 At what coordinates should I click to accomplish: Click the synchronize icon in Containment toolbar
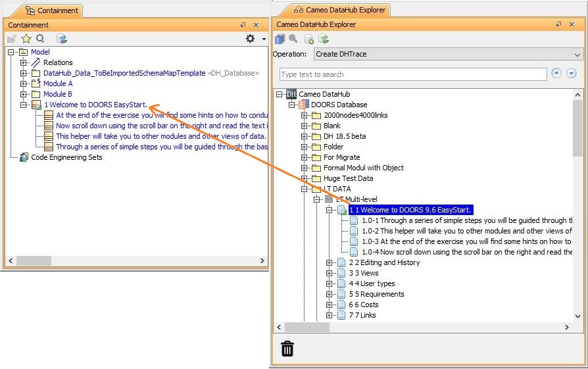tap(61, 39)
